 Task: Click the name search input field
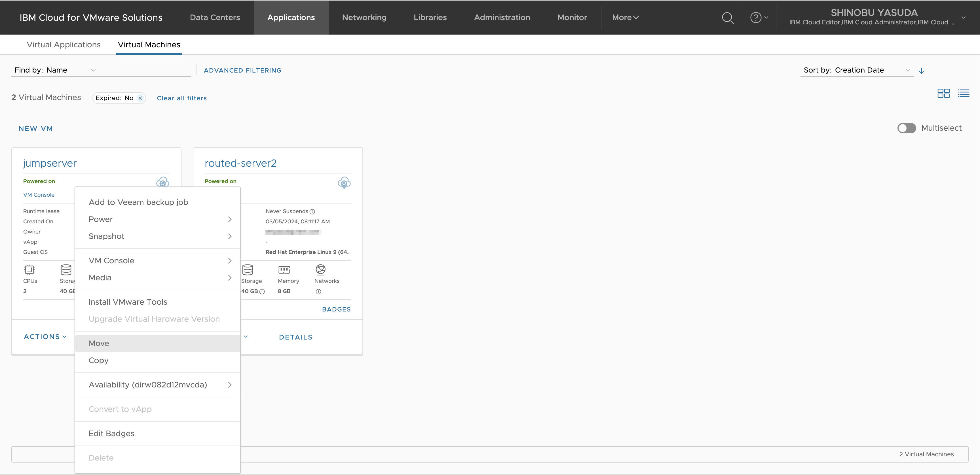coord(145,70)
